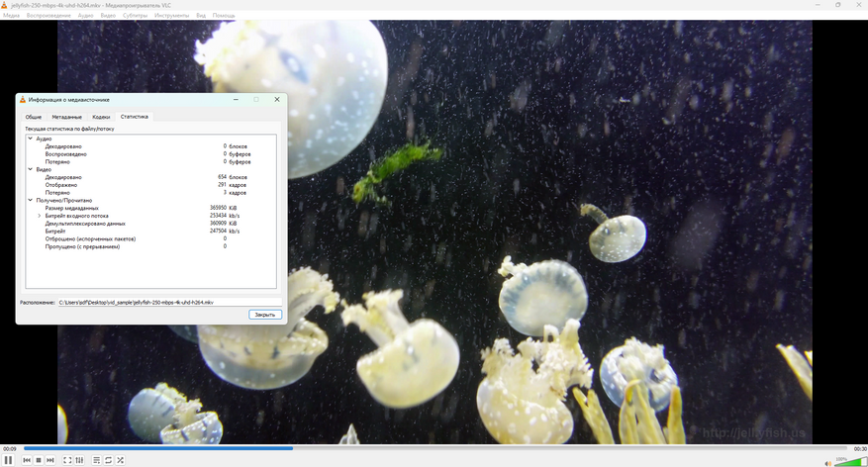Minimize the media information dialog
The width and height of the screenshot is (868, 467).
pos(236,100)
